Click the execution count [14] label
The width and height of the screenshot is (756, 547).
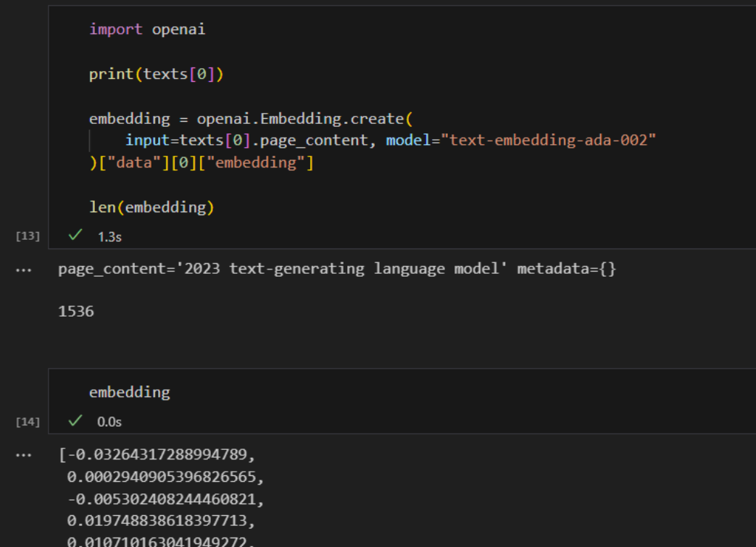[x=28, y=422]
